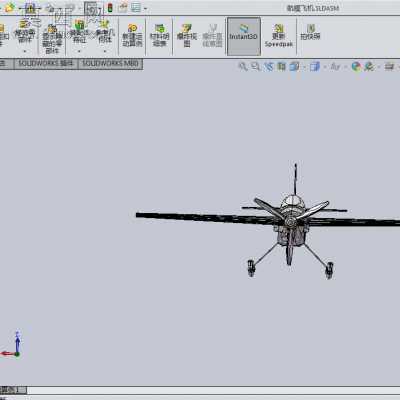Click the red X axis of the triad
The image size is (400, 400).
coord(7,354)
